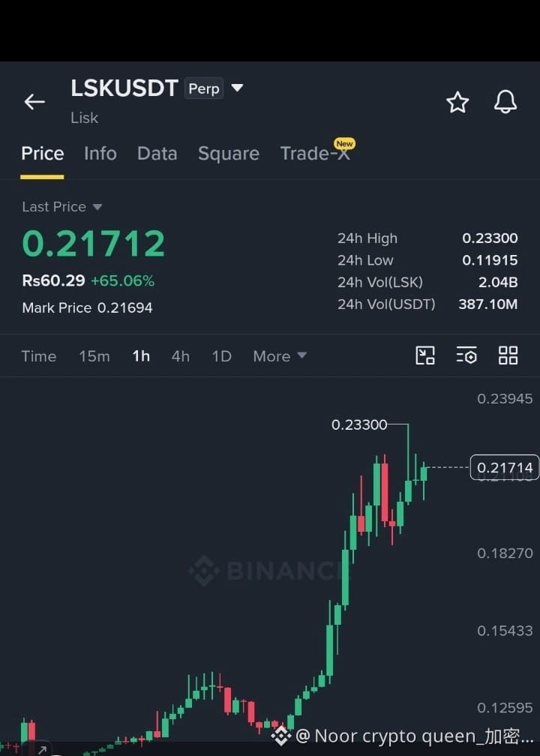Open chart indicator settings icon
540x756 pixels.
tap(466, 355)
